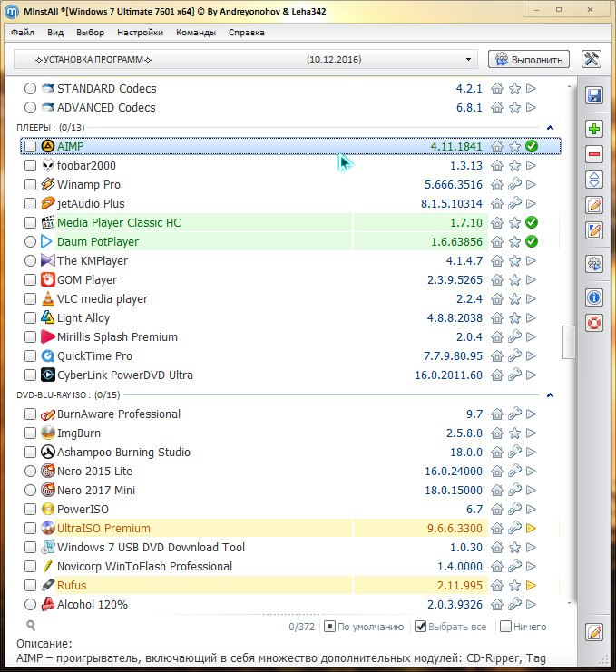Check the AIMP checkbox

point(30,147)
